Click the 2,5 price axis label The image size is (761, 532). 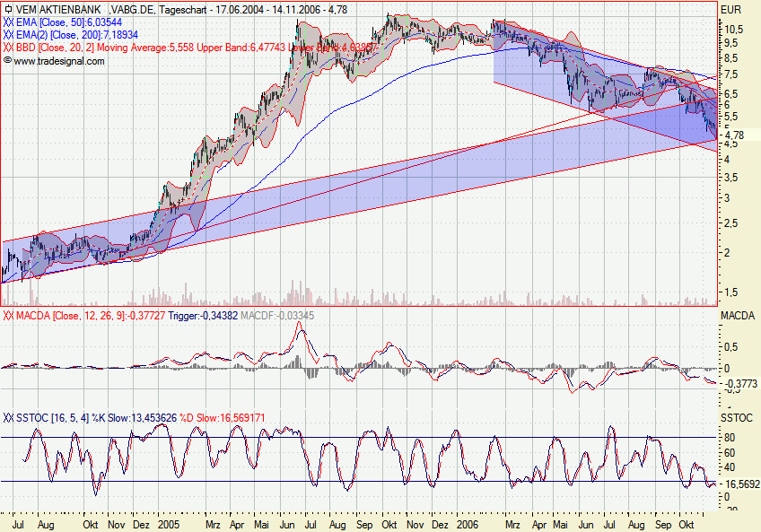pos(730,223)
